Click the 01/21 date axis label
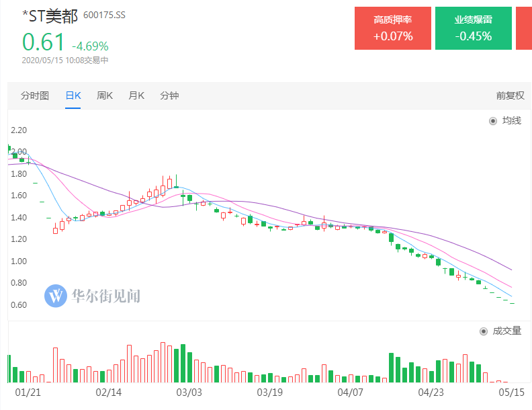This screenshot has width=532, height=410. [x=28, y=393]
